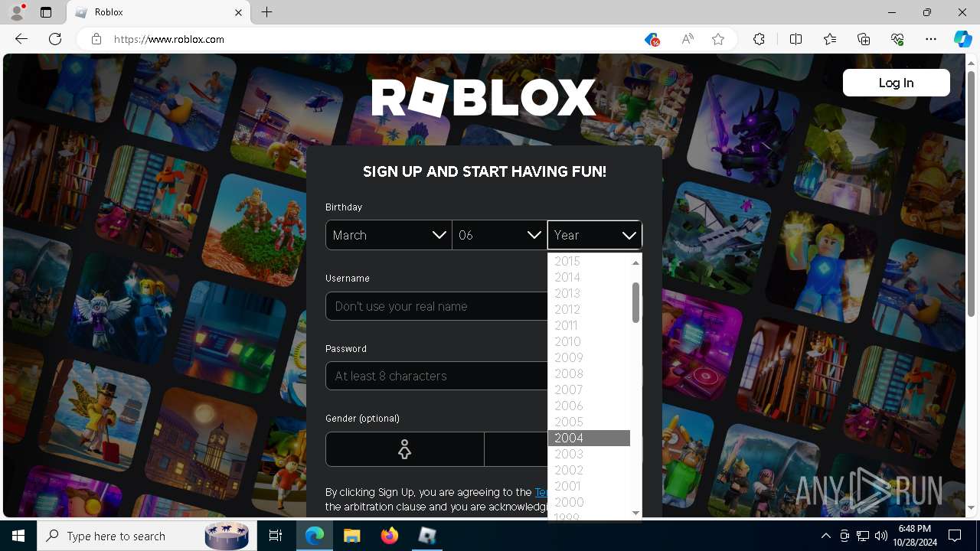The height and width of the screenshot is (551, 980).
Task: Click the address bar URL
Action: (168, 39)
